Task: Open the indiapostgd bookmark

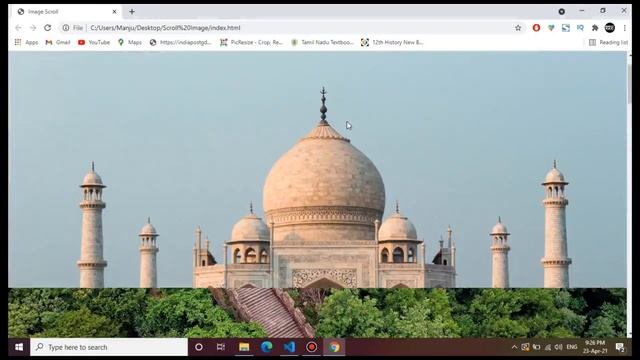Action: click(x=180, y=42)
